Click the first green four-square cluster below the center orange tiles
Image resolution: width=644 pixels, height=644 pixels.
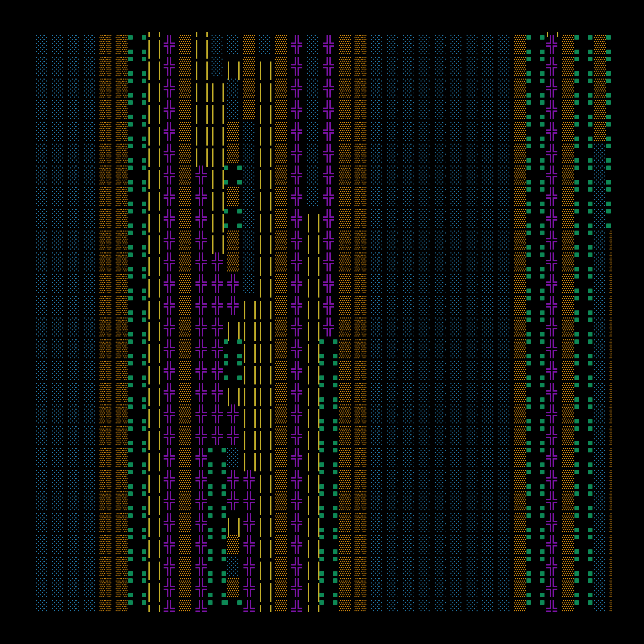pyautogui.click(x=233, y=175)
